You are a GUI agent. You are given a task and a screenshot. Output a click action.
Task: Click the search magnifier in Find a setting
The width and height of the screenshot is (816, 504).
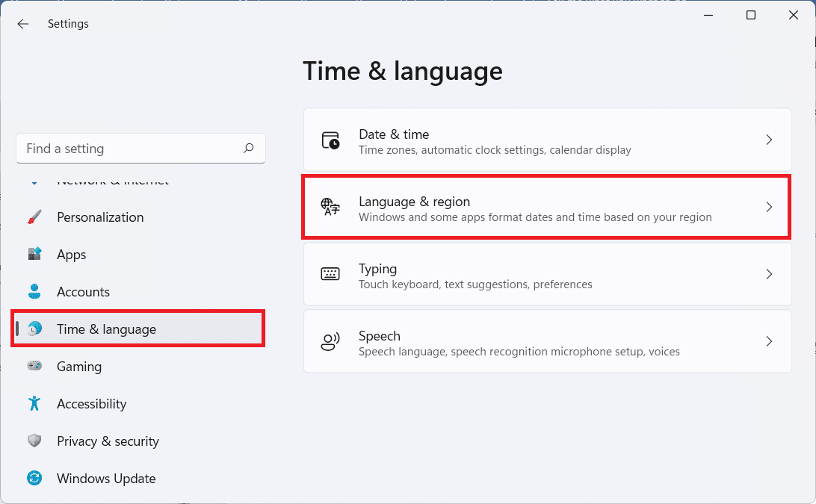tap(248, 149)
